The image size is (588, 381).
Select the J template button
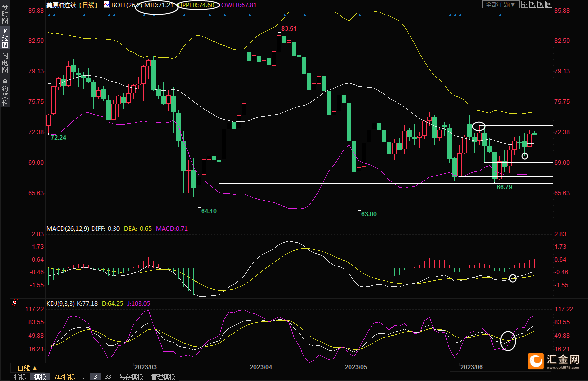pos(84,377)
